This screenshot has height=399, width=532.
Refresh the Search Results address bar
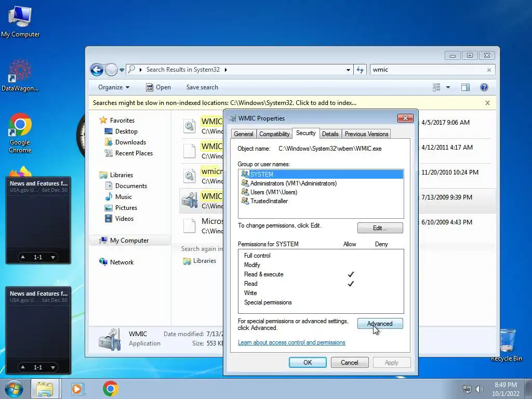point(360,70)
